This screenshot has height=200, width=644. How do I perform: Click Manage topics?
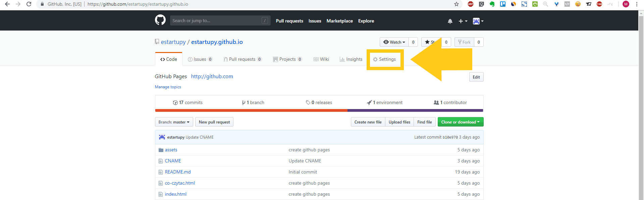(168, 87)
